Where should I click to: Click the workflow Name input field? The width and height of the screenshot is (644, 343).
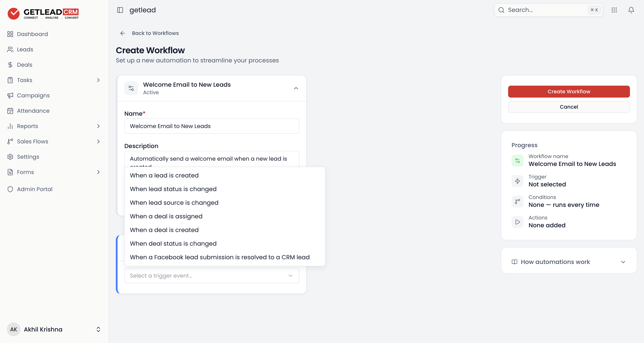[x=212, y=126]
